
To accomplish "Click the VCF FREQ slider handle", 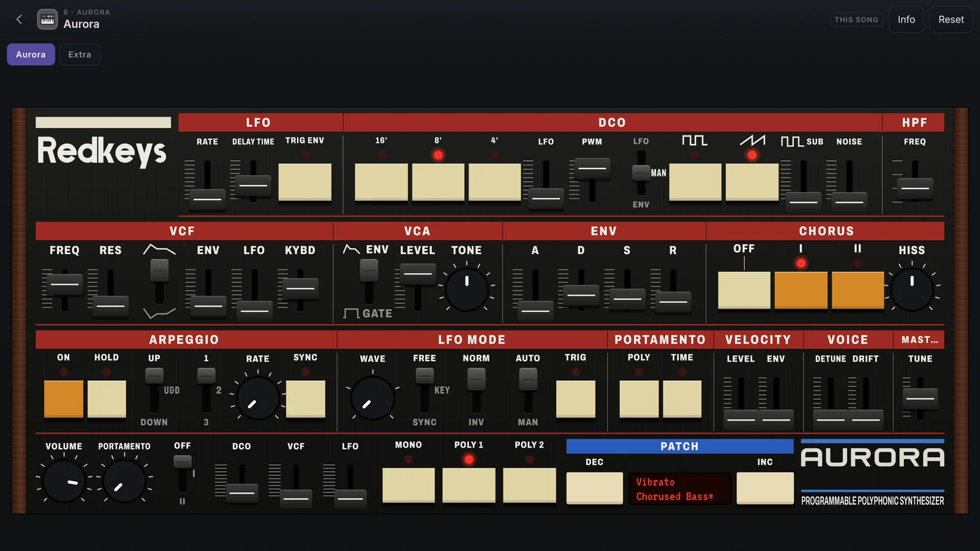I will (x=65, y=284).
